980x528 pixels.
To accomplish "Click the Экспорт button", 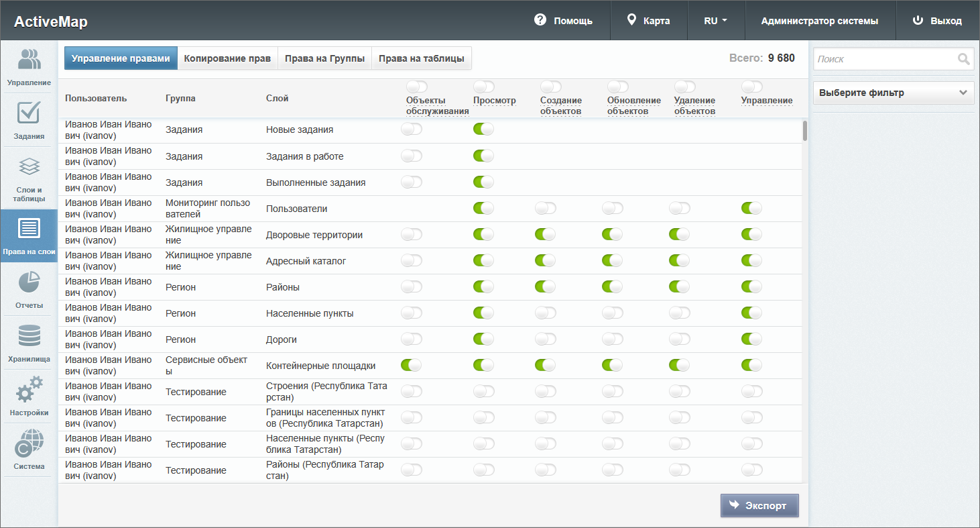I will coord(759,506).
